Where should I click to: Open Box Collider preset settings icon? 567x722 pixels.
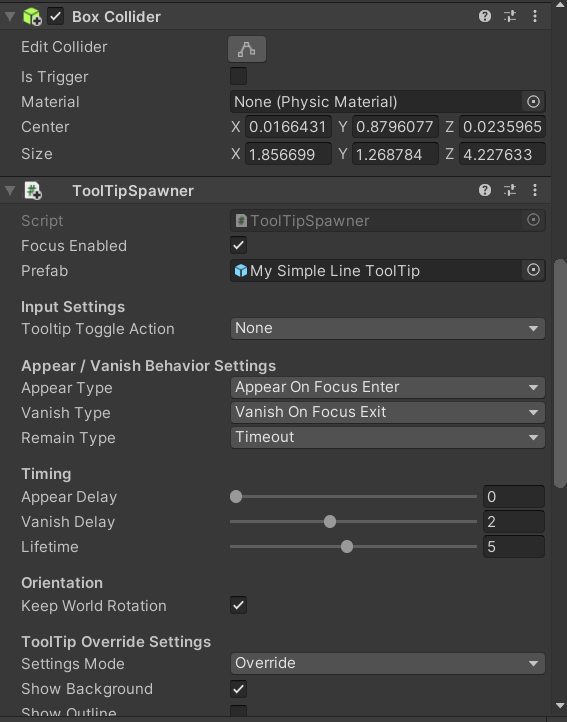510,17
